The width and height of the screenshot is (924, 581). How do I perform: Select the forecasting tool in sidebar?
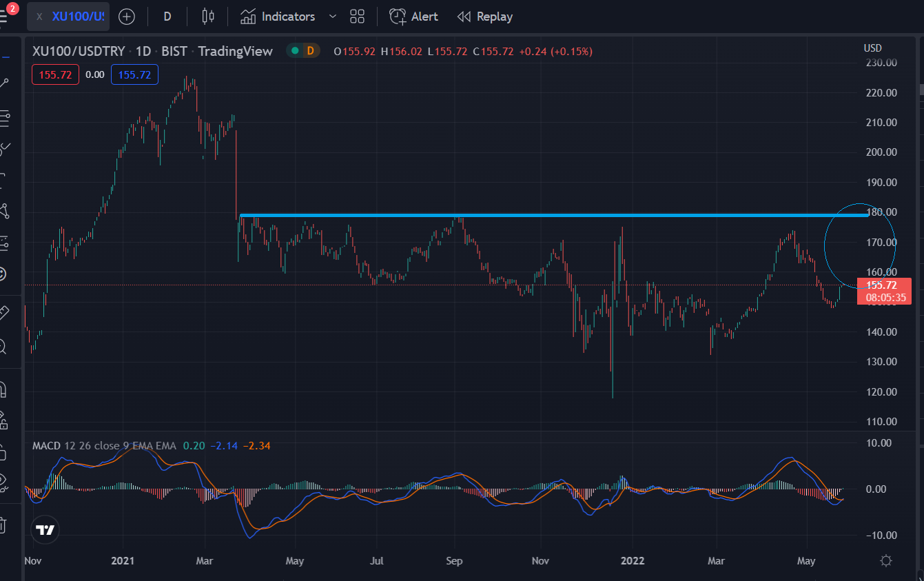click(x=4, y=242)
